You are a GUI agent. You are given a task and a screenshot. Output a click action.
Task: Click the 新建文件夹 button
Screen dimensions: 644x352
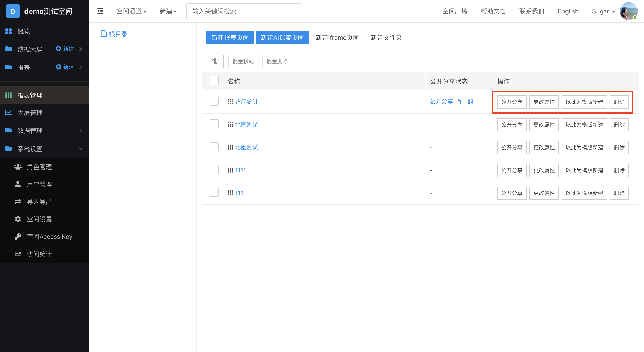(x=386, y=37)
